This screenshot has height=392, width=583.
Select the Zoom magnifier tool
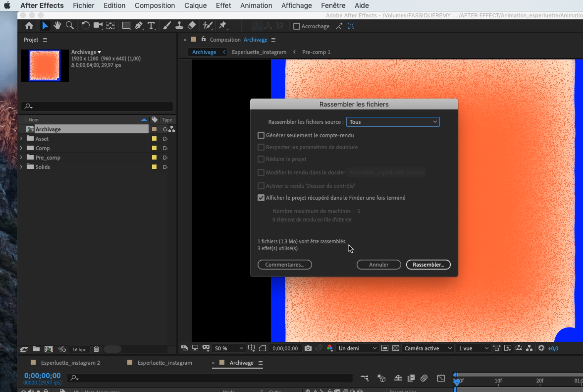click(x=70, y=26)
